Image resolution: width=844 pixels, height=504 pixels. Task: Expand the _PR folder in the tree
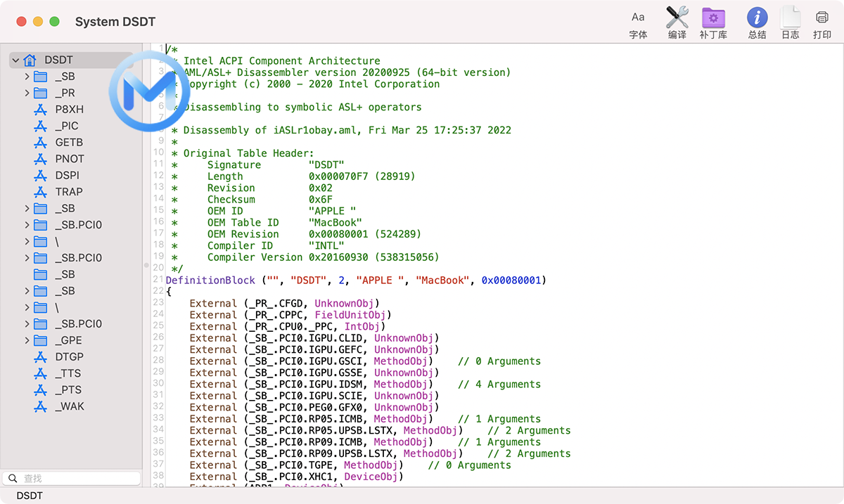click(x=27, y=93)
